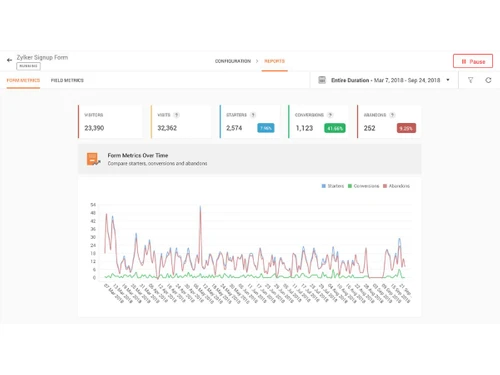Image resolution: width=500 pixels, height=375 pixels.
Task: Toggle the Starters legend swatch
Action: (324, 186)
